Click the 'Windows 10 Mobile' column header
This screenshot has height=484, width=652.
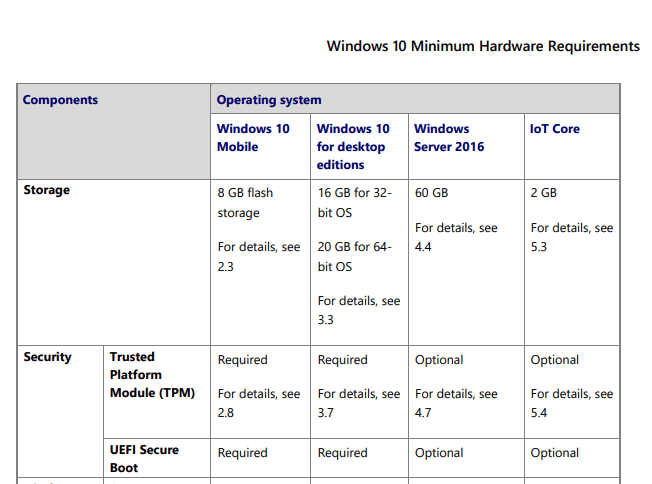[253, 138]
